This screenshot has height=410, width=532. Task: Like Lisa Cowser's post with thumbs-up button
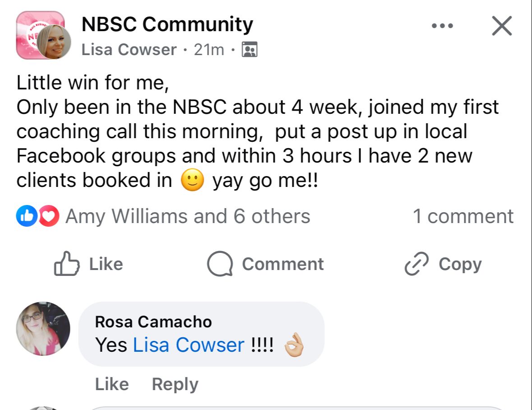tap(88, 264)
